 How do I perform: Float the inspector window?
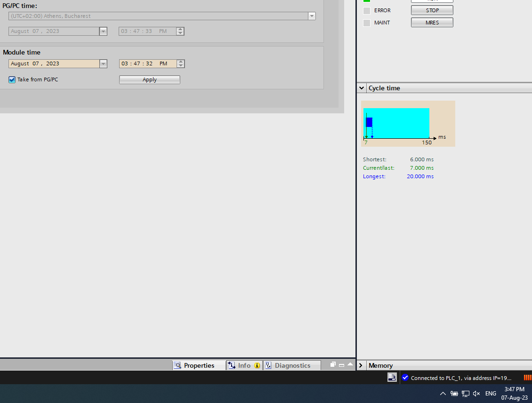pos(333,364)
